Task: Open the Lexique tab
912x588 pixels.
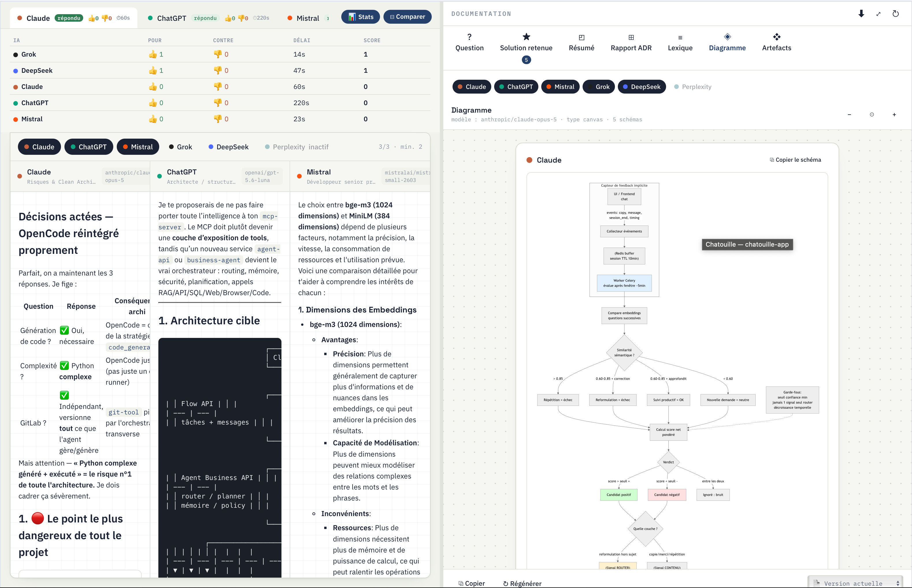Action: click(x=680, y=43)
